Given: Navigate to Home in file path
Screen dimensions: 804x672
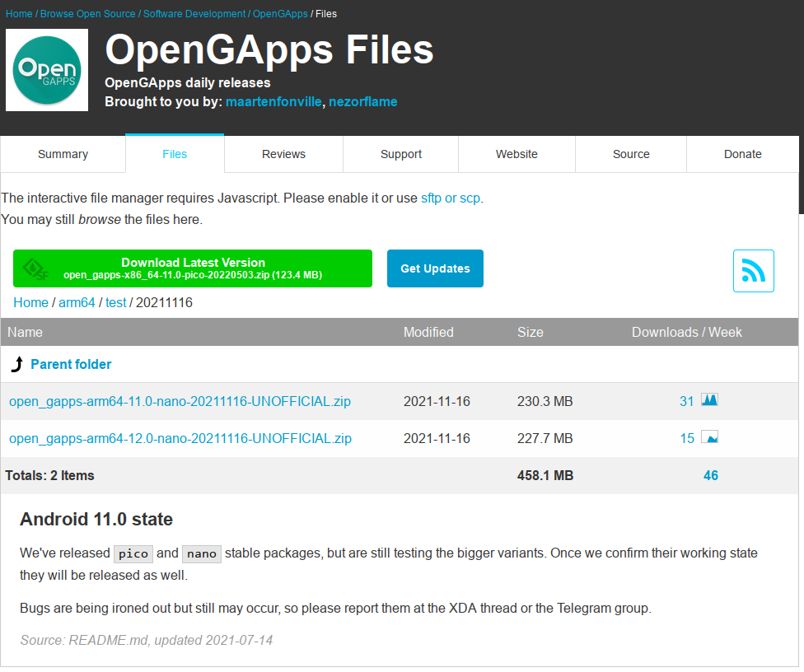Looking at the screenshot, I should (x=30, y=302).
